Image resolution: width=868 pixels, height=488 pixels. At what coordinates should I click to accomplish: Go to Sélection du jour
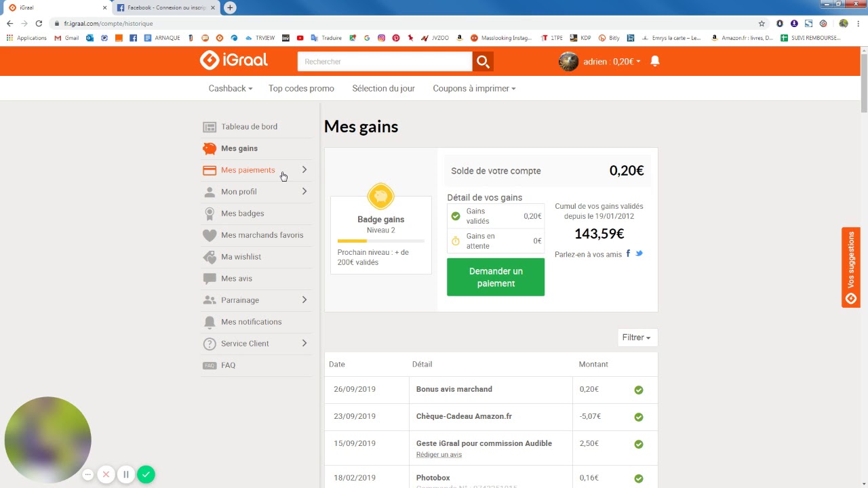383,88
